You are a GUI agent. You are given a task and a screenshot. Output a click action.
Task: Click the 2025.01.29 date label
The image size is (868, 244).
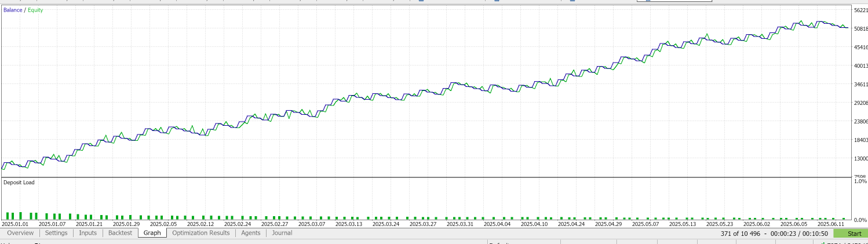(126, 224)
